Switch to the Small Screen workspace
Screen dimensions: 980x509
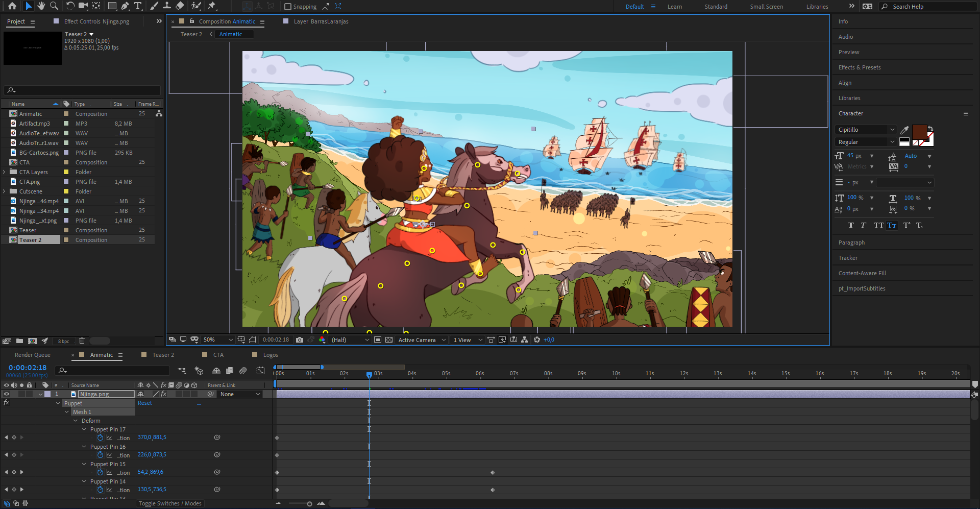(x=766, y=7)
